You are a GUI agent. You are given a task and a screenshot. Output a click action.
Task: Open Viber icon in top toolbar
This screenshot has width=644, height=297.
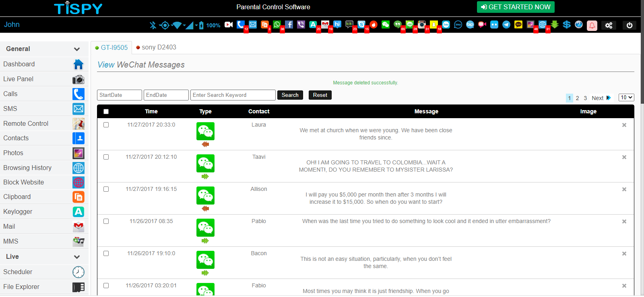(x=301, y=25)
